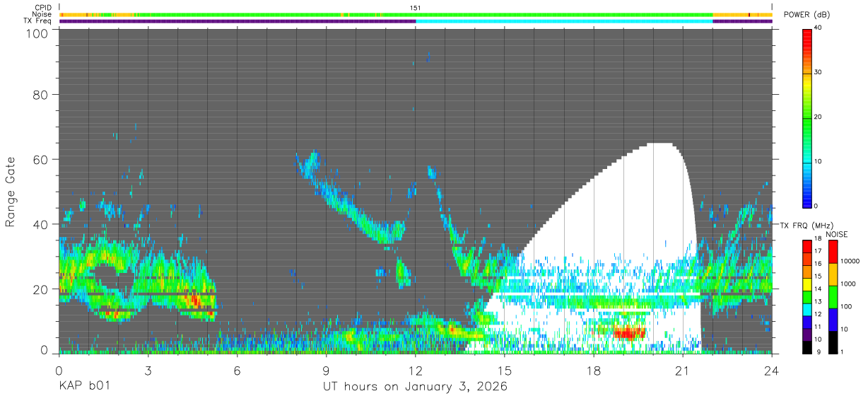This screenshot has width=868, height=401.
Task: Click the Range Gate axis label
Action: tap(11, 192)
